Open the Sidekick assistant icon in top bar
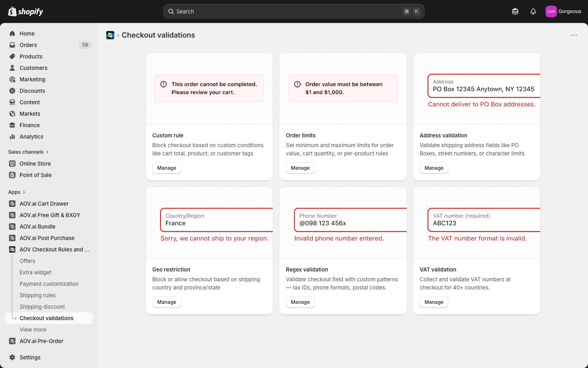Viewport: 588px width, 368px height. coord(515,11)
